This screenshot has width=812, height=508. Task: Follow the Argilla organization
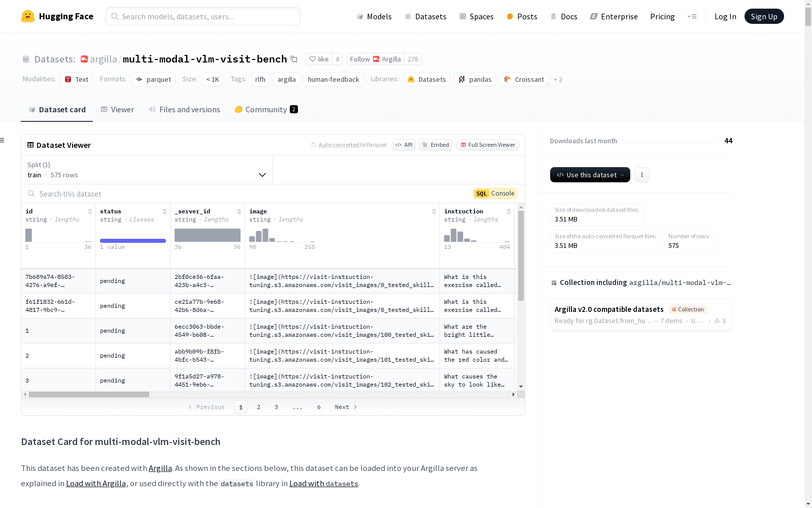pyautogui.click(x=376, y=59)
